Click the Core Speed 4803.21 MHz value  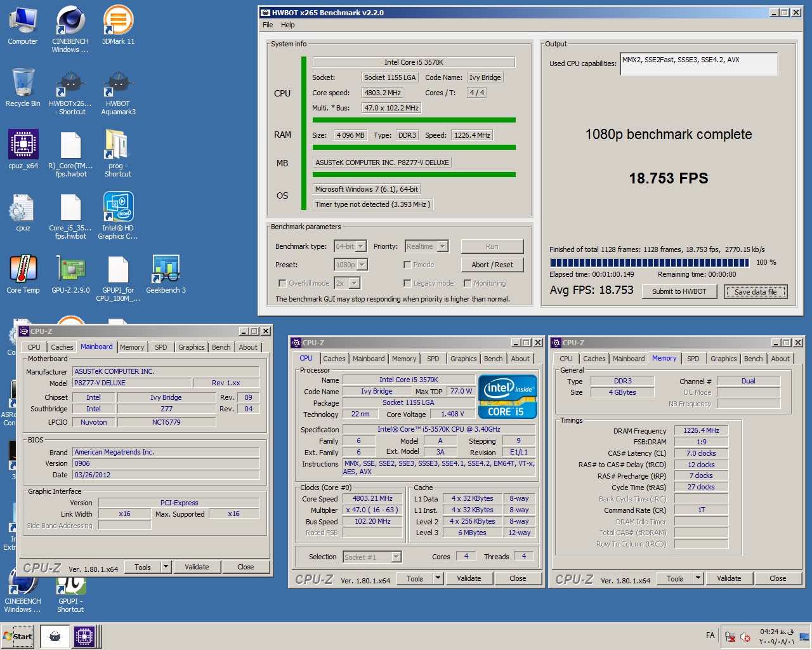[373, 498]
